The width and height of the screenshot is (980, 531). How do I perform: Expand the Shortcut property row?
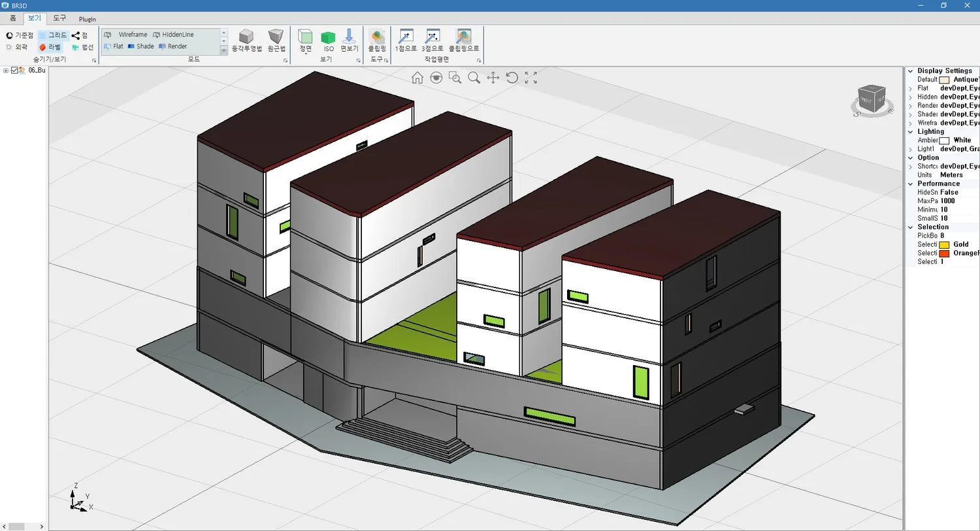click(910, 167)
